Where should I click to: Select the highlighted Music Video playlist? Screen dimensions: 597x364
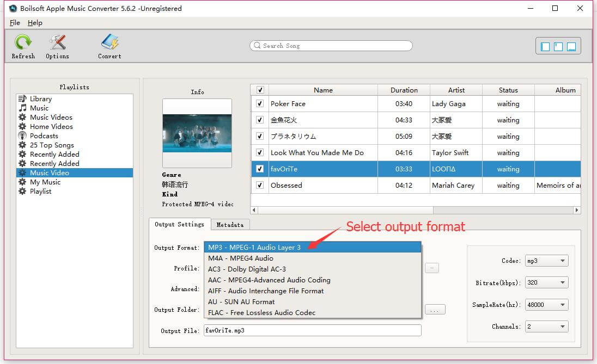coord(75,172)
